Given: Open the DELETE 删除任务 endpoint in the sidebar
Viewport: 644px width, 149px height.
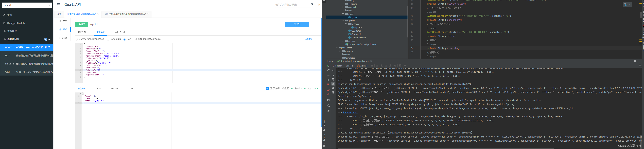Looking at the screenshot, I should click(26, 64).
